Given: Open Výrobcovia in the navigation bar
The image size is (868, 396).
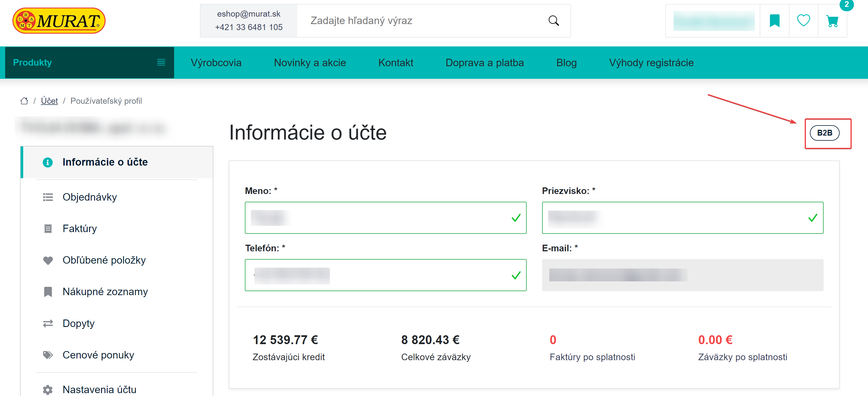Looking at the screenshot, I should [216, 63].
